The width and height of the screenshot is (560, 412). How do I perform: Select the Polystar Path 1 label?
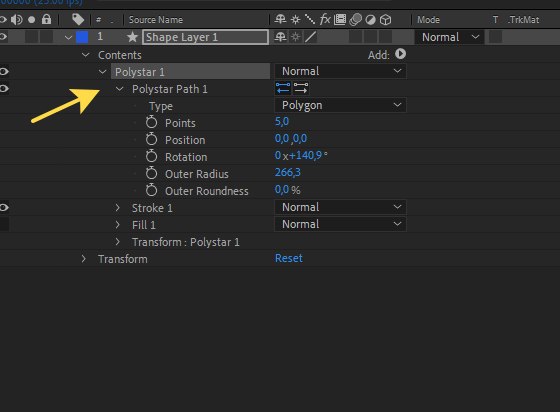(x=170, y=89)
